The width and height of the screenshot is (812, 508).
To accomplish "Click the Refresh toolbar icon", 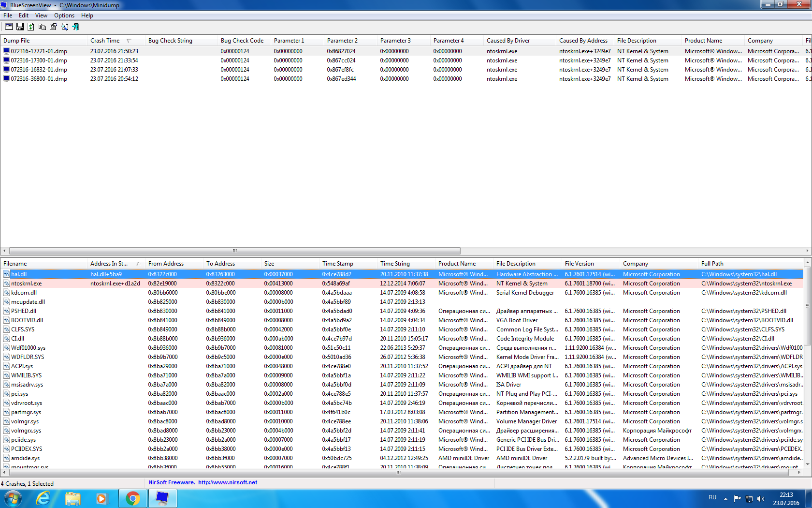I will point(31,27).
